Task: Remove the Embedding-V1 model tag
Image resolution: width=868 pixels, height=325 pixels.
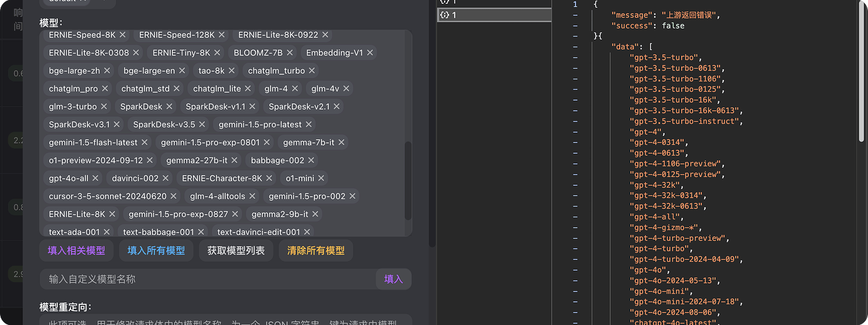Action: click(370, 53)
